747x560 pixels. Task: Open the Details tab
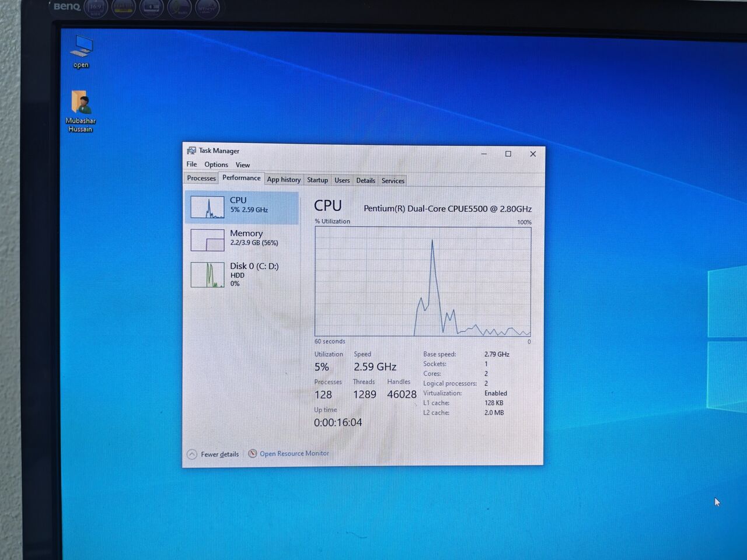click(366, 181)
